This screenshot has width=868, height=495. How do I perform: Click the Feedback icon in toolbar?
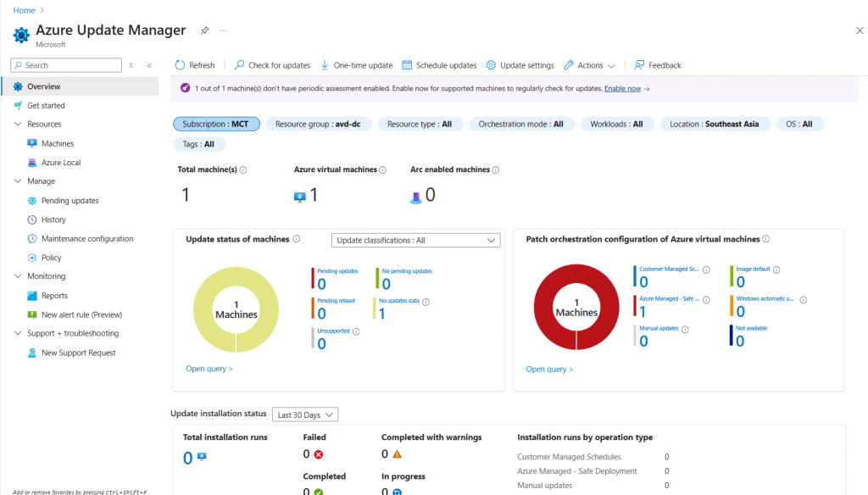pyautogui.click(x=639, y=65)
